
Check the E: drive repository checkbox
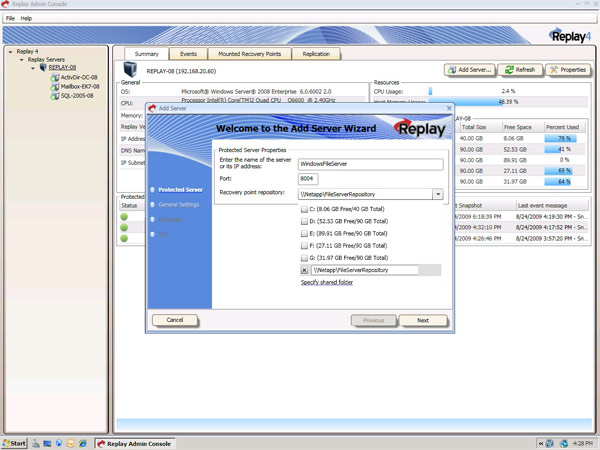(x=305, y=234)
